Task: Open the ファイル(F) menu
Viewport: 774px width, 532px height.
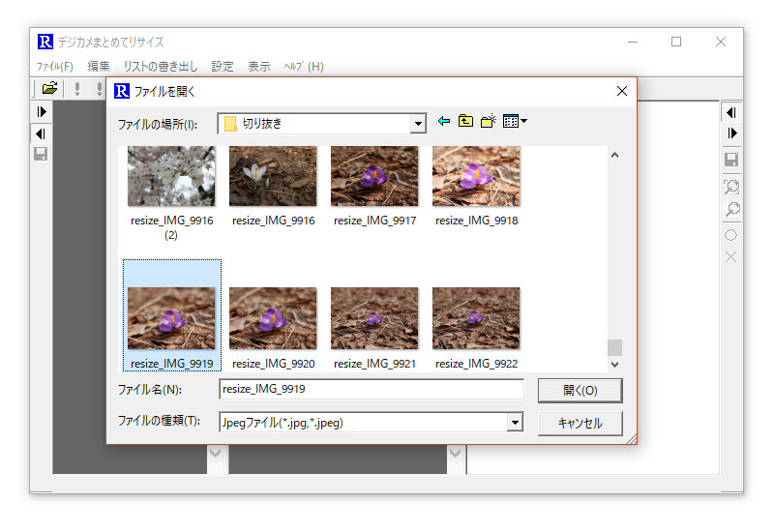Action: pos(55,67)
